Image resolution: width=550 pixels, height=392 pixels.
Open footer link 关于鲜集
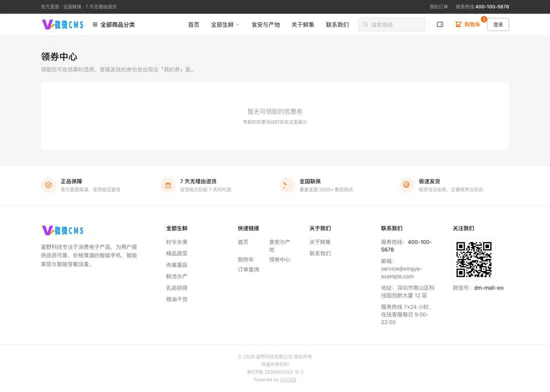(x=320, y=242)
